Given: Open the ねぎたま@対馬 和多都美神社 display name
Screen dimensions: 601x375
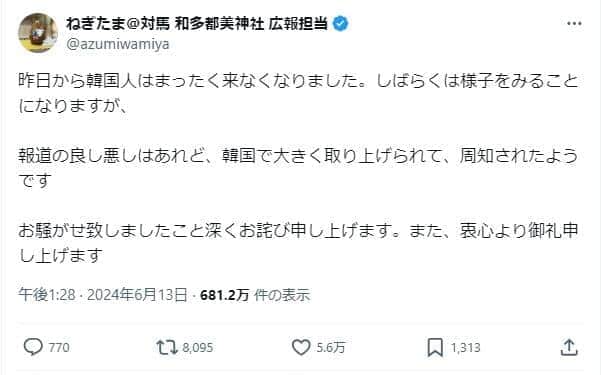Looking at the screenshot, I should point(197,24).
